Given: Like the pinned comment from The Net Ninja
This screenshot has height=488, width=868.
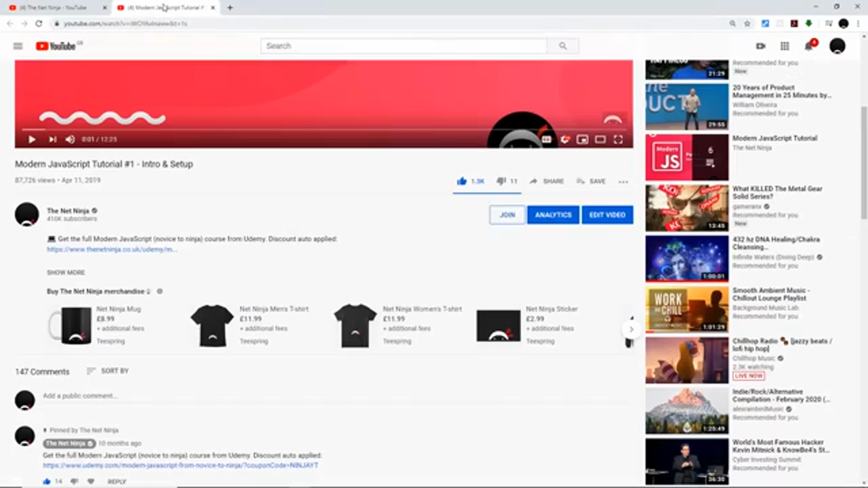Looking at the screenshot, I should [47, 481].
